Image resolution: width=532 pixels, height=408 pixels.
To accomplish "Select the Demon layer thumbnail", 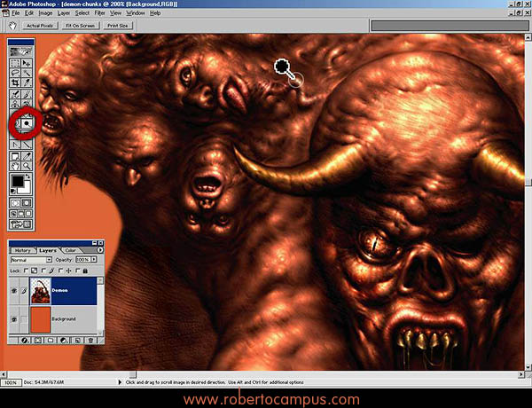I will pos(41,291).
